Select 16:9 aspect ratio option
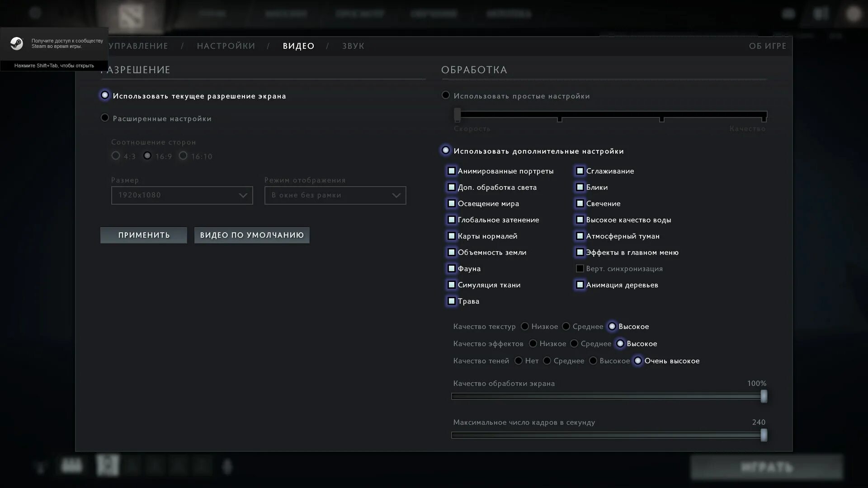 (x=147, y=155)
